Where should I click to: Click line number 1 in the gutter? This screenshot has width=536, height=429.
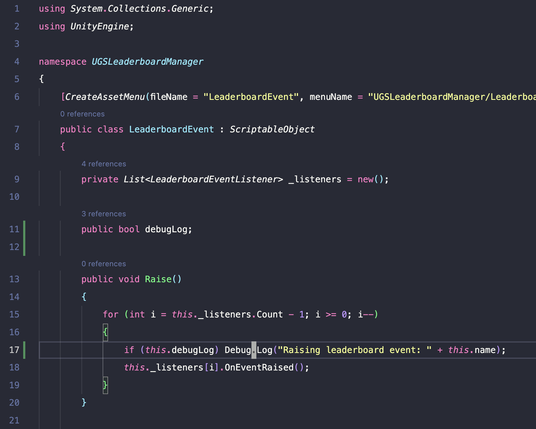point(16,9)
